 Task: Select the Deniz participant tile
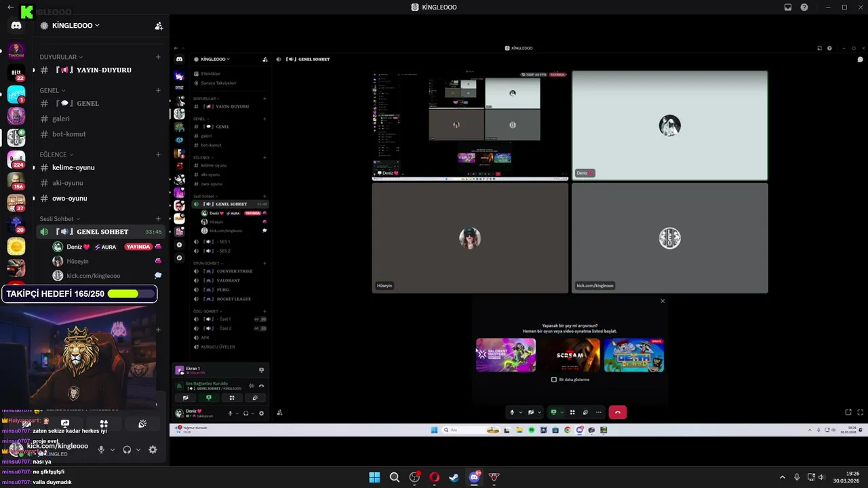(x=670, y=125)
